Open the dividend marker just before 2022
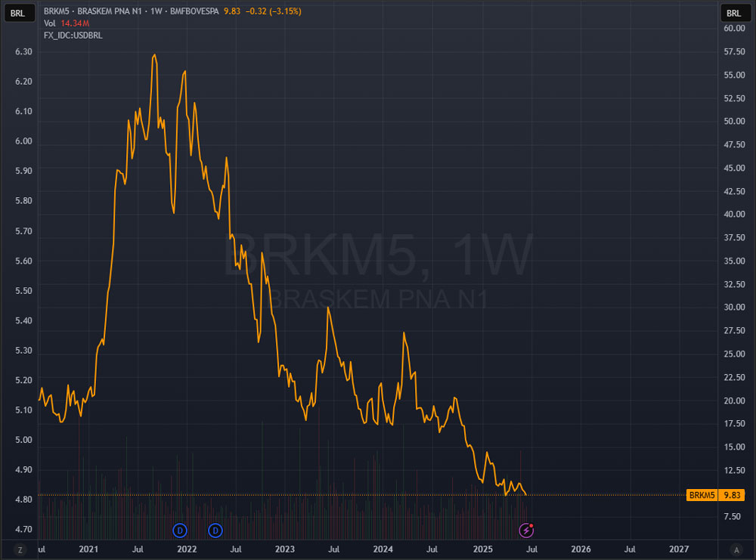This screenshot has height=560, width=756. [x=180, y=529]
